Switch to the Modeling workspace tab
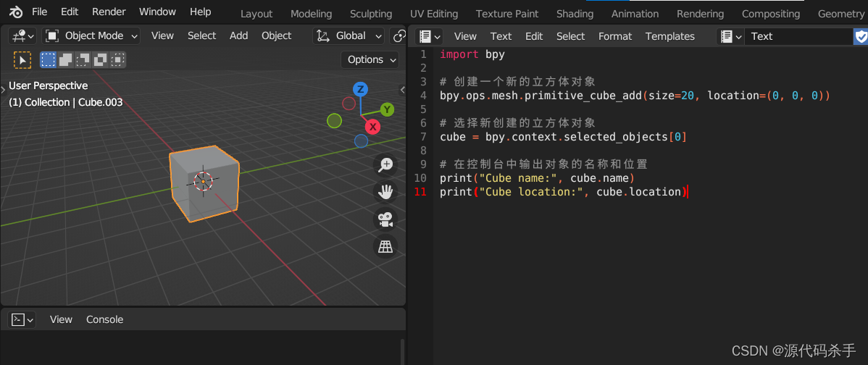Viewport: 868px width, 365px height. (311, 14)
